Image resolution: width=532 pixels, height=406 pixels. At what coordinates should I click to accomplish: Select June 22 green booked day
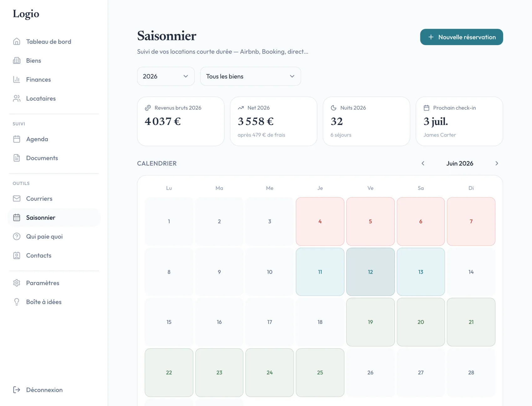pyautogui.click(x=169, y=373)
